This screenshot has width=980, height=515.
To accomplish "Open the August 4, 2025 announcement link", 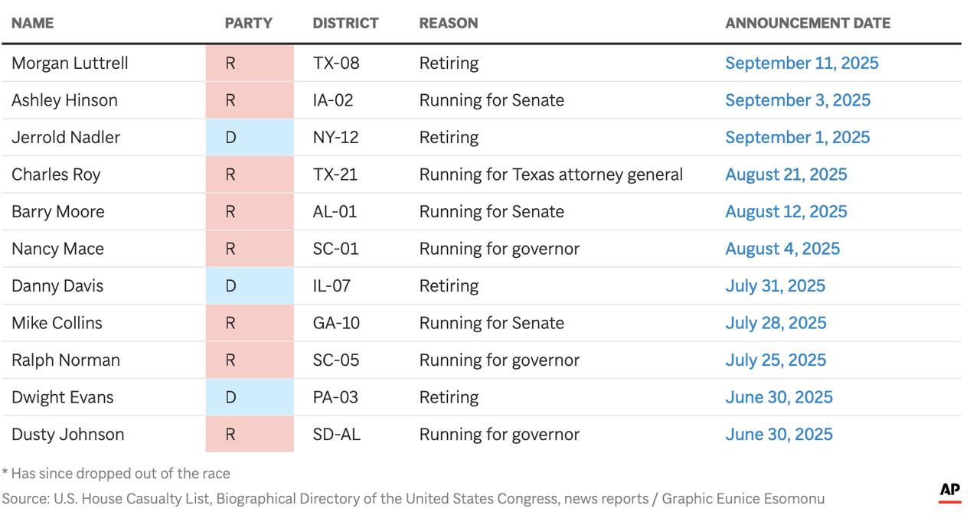I will 782,249.
